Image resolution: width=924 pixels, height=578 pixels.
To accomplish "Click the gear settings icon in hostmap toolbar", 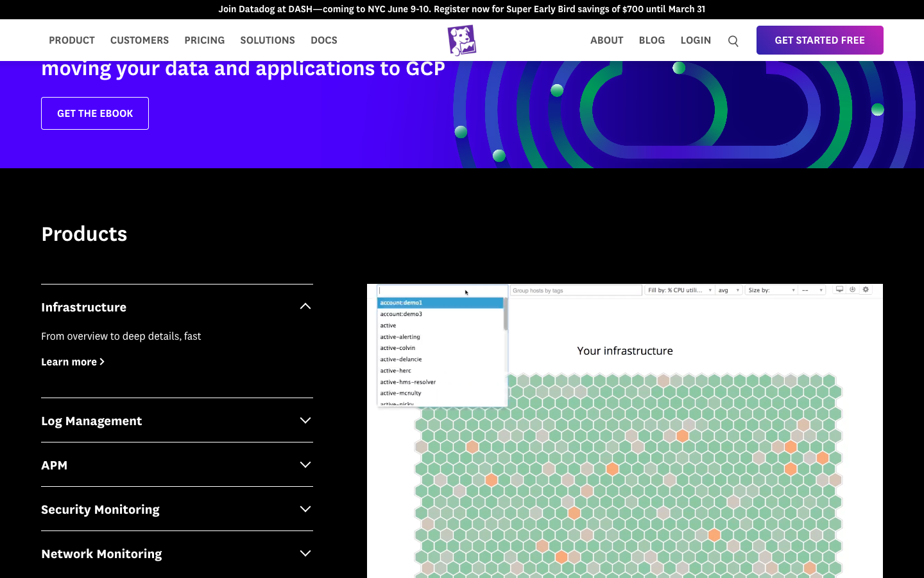I will click(866, 290).
